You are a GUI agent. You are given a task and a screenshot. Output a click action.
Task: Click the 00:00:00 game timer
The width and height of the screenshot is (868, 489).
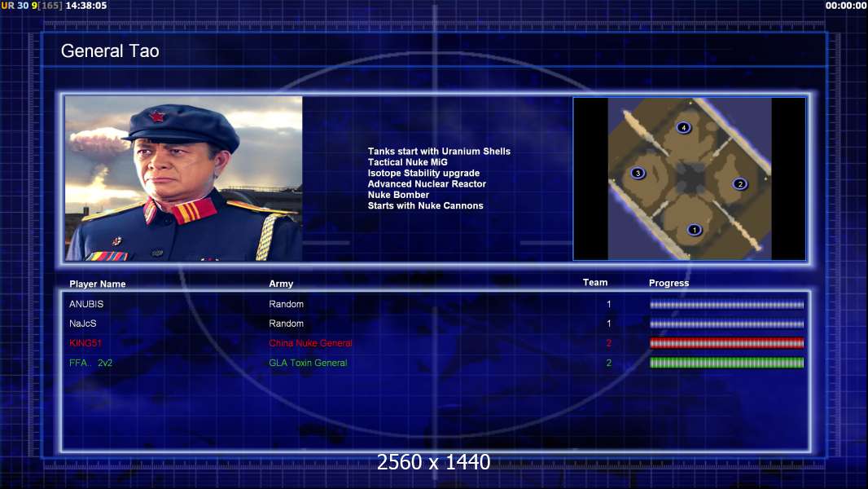(846, 6)
